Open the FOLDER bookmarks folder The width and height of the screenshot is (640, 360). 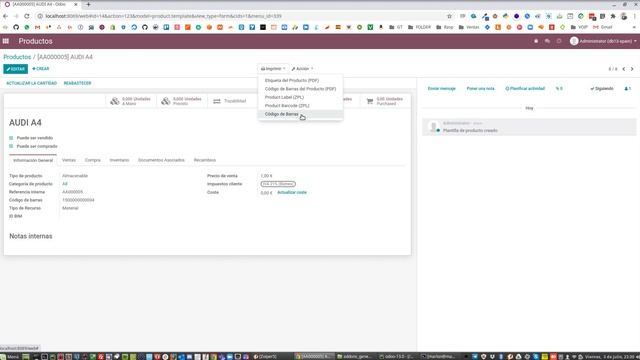pyautogui.click(x=419, y=27)
